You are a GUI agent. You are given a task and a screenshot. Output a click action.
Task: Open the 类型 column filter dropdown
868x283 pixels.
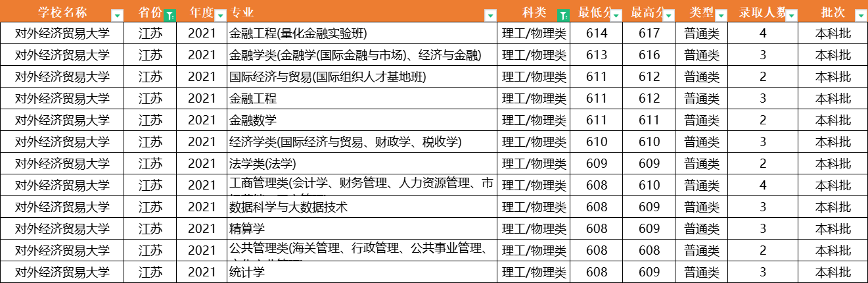coord(721,14)
